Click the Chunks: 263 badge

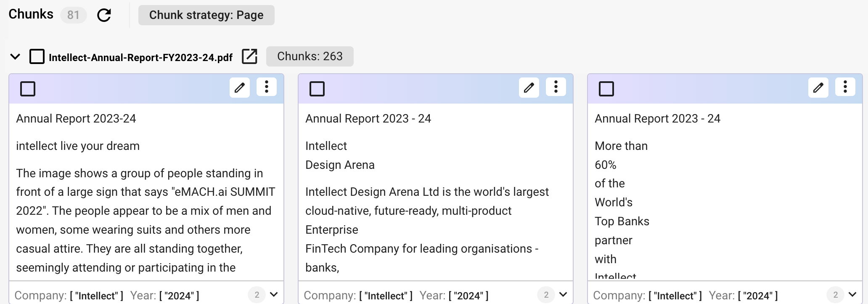click(x=310, y=56)
